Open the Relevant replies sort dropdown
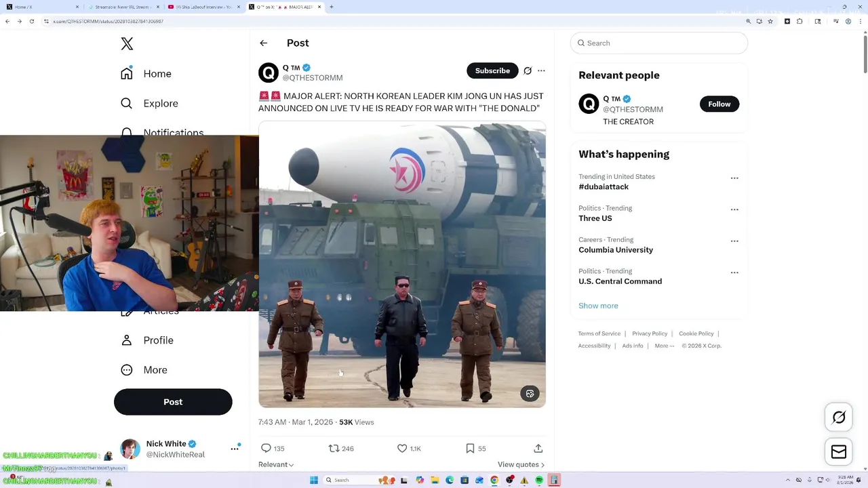This screenshot has height=488, width=868. click(276, 464)
